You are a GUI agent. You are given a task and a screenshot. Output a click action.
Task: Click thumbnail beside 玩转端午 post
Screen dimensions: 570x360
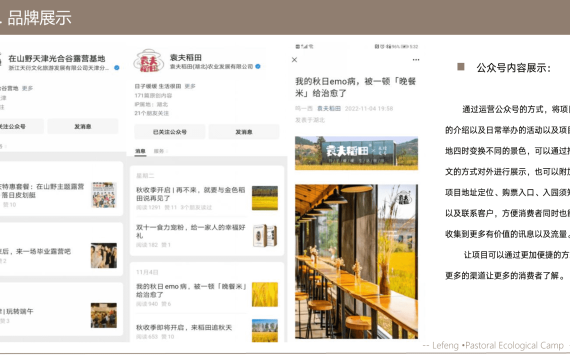tap(104, 315)
